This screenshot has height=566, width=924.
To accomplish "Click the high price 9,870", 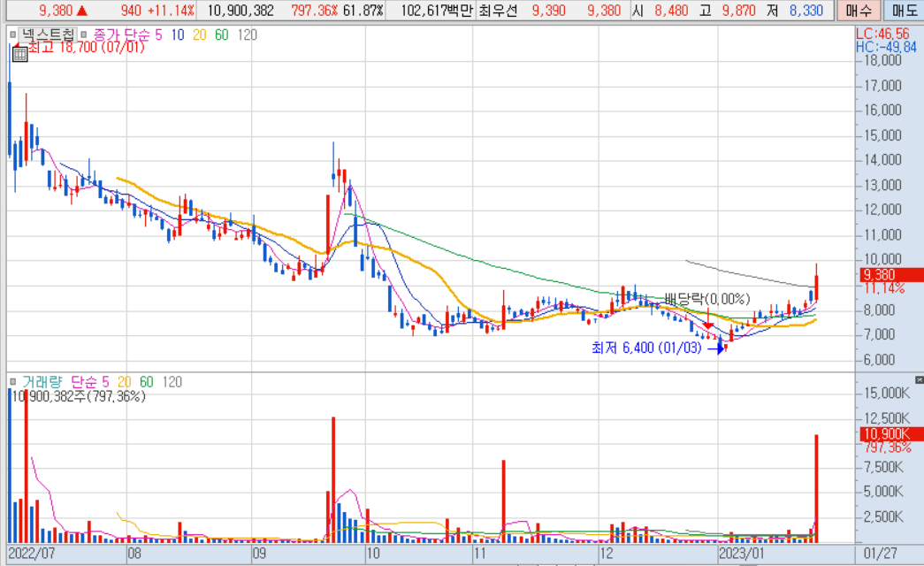I will (738, 11).
